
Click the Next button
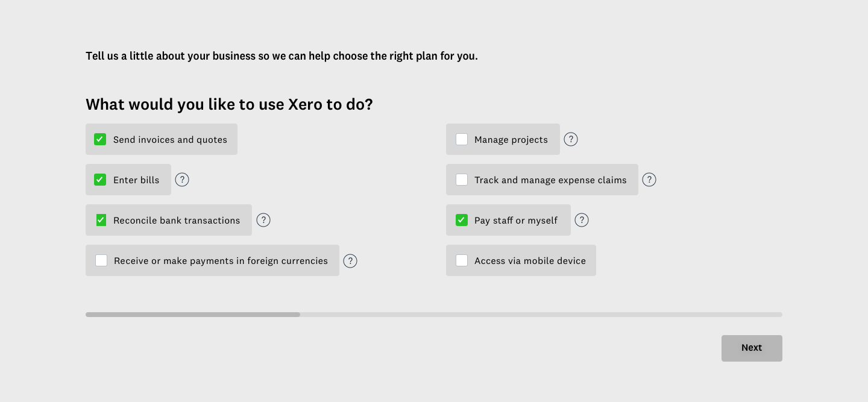pyautogui.click(x=752, y=348)
